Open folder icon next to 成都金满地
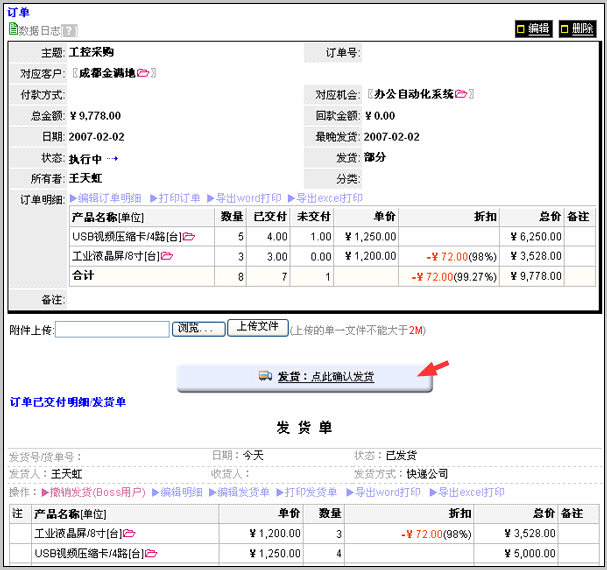 (x=143, y=73)
